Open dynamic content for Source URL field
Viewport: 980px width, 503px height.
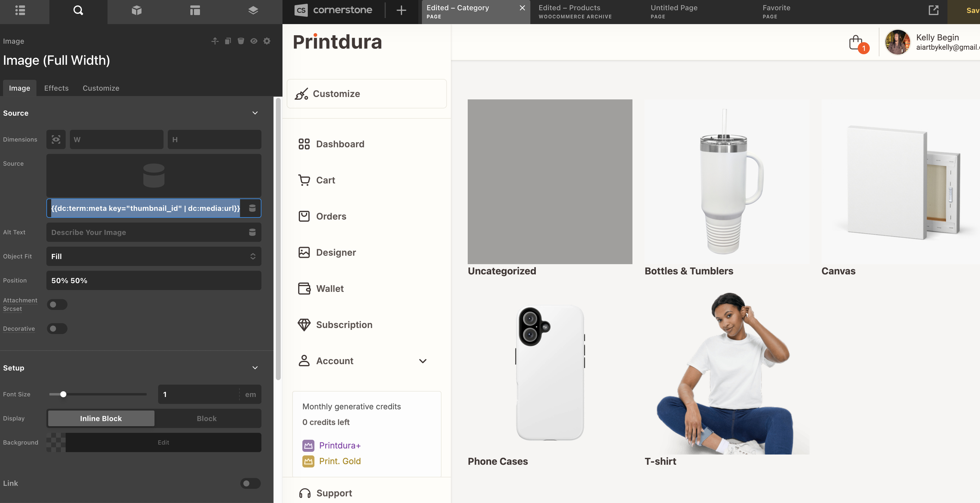252,208
